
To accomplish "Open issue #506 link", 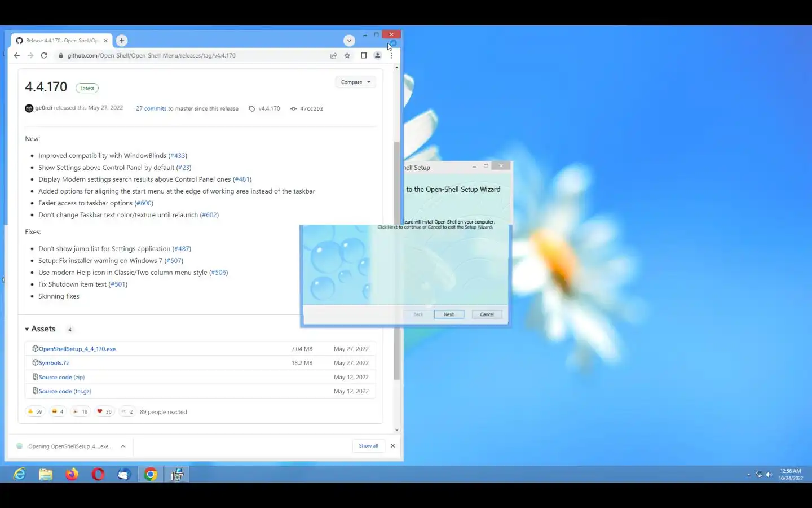I will [218, 273].
